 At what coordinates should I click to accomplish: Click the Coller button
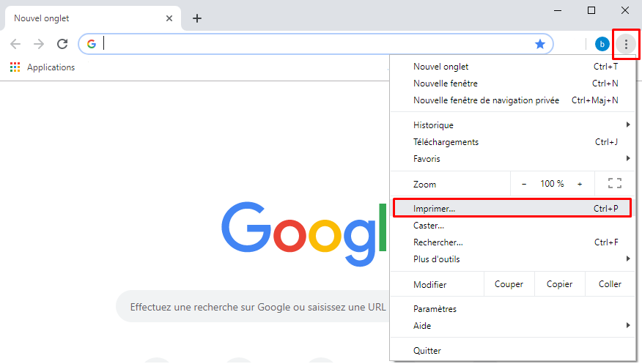[x=610, y=284]
